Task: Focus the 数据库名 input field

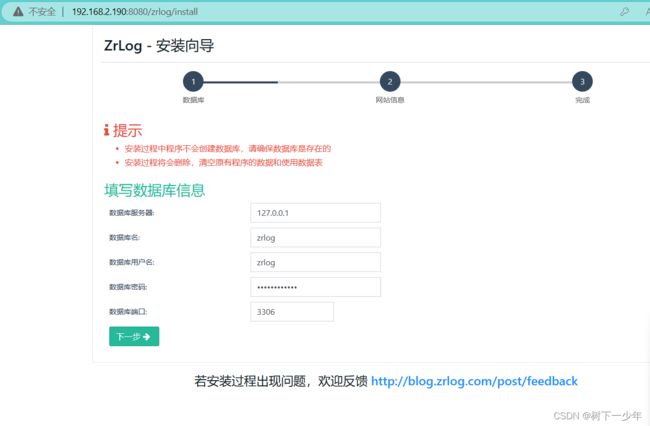Action: [x=315, y=238]
